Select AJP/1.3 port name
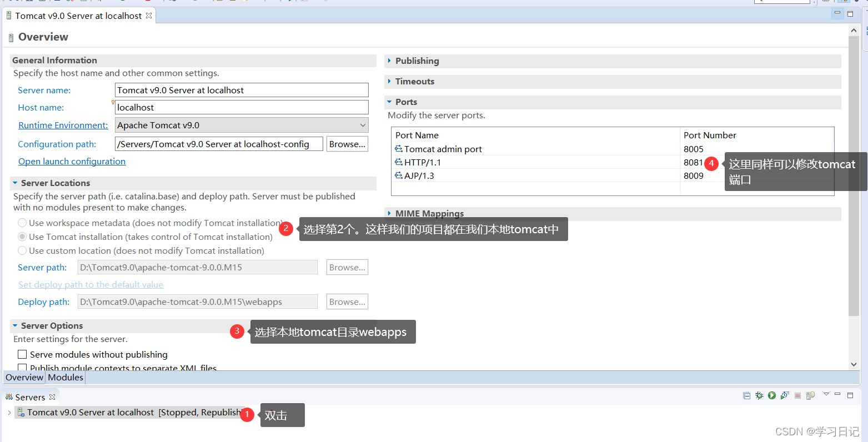The height and width of the screenshot is (442, 868). coord(419,175)
